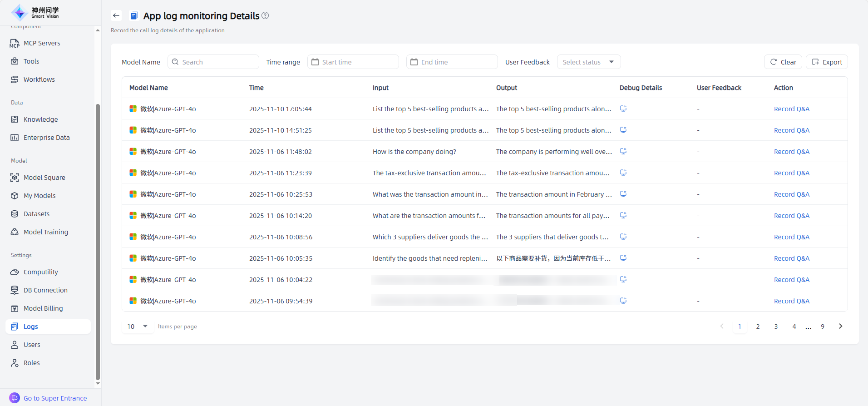Click the back arrow beside page title
The width and height of the screenshot is (868, 406).
point(116,15)
